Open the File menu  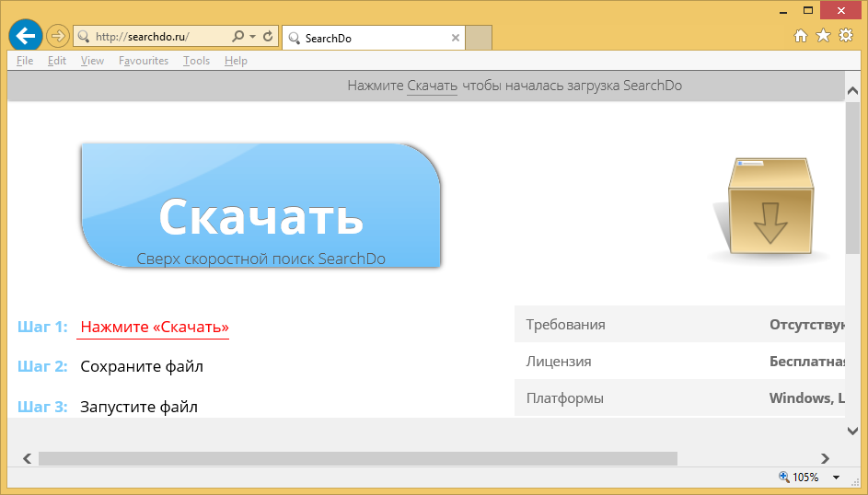(25, 61)
